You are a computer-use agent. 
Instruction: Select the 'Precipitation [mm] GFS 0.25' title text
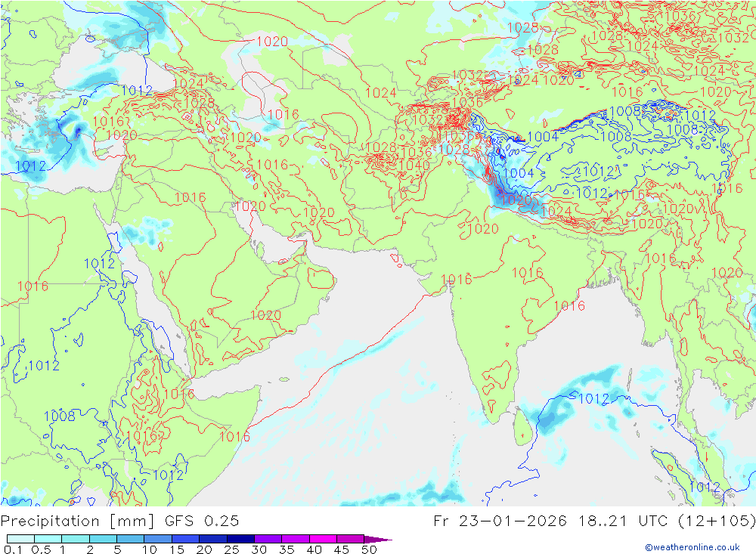point(119,522)
